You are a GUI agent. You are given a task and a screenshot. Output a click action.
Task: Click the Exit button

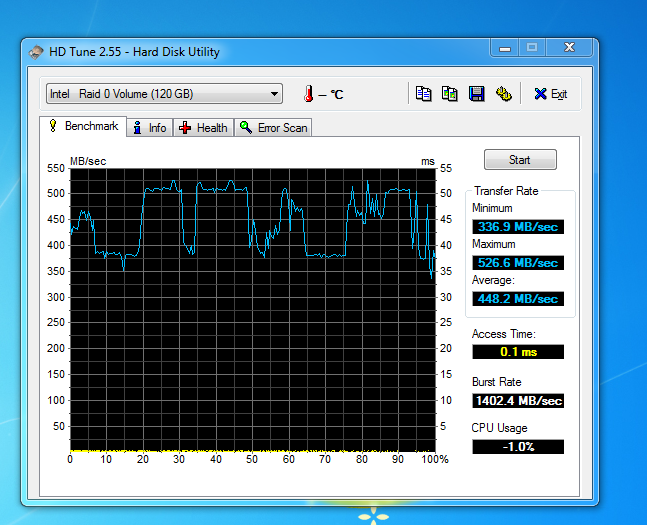550,94
